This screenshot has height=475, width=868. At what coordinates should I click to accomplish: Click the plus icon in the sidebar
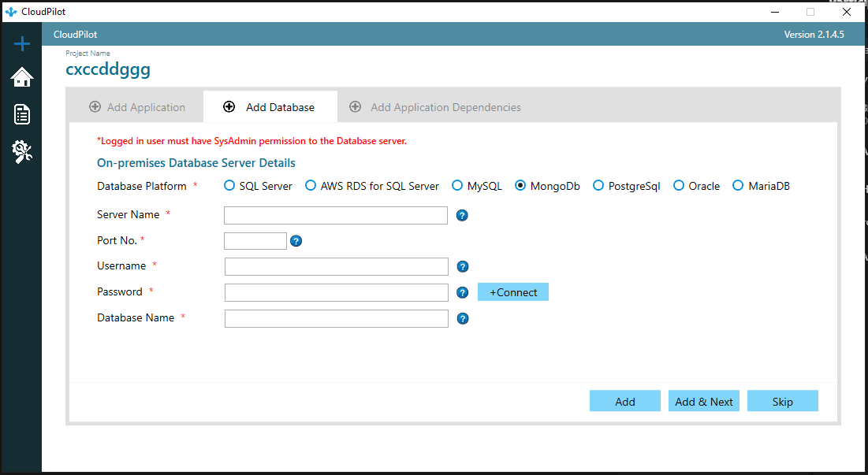click(x=22, y=43)
